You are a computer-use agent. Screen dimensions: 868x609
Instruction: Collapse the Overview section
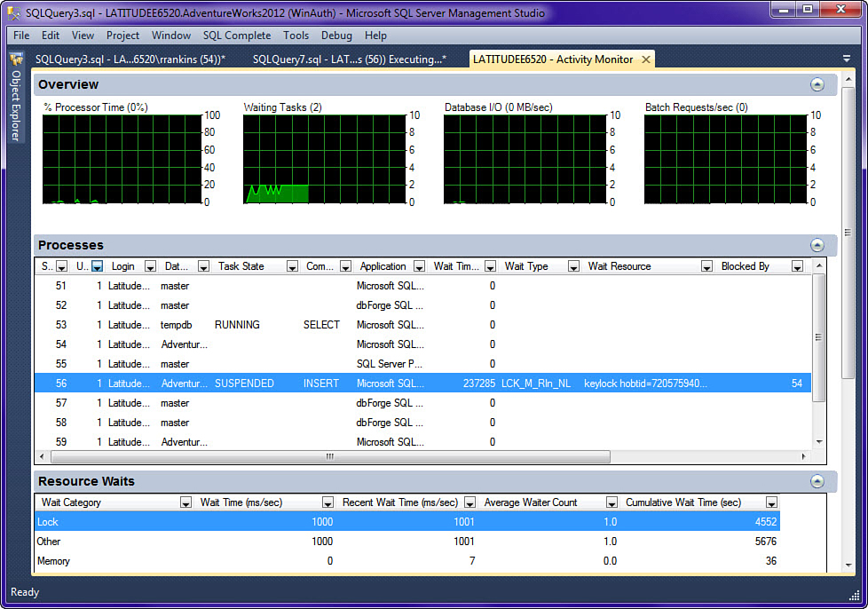click(x=817, y=84)
